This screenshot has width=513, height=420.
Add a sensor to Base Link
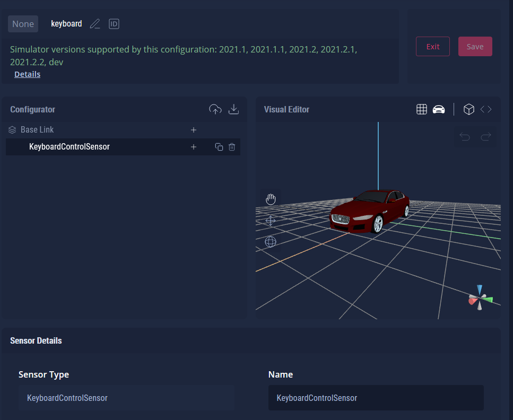(x=194, y=130)
